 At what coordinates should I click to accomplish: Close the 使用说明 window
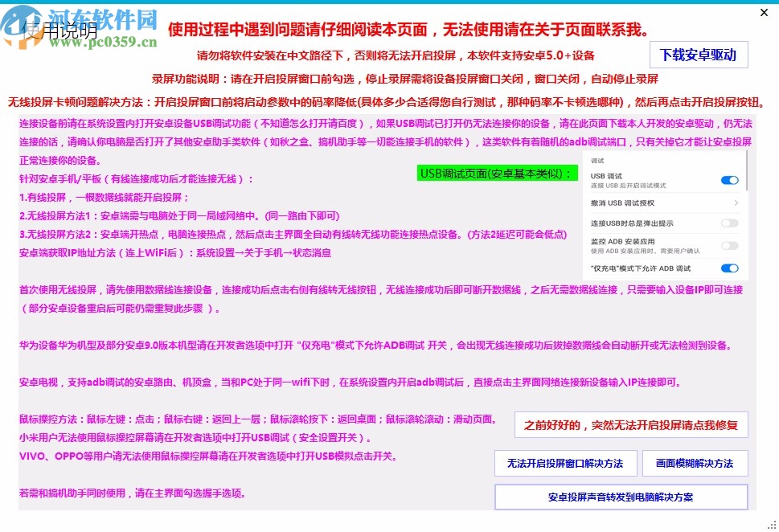click(763, 12)
